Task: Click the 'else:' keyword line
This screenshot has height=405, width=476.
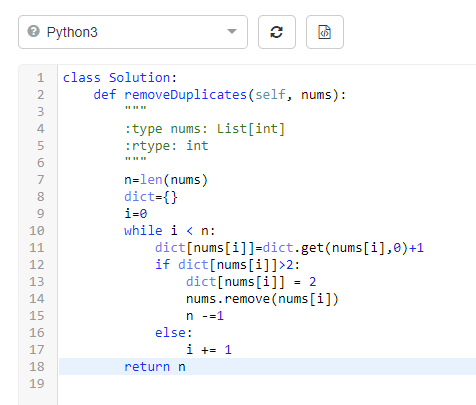Action: tap(173, 333)
